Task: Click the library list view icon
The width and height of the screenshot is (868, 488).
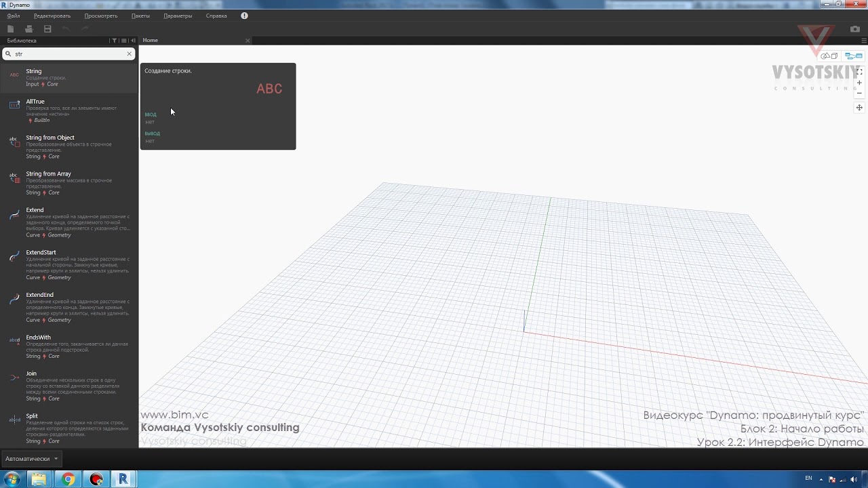Action: pos(123,41)
